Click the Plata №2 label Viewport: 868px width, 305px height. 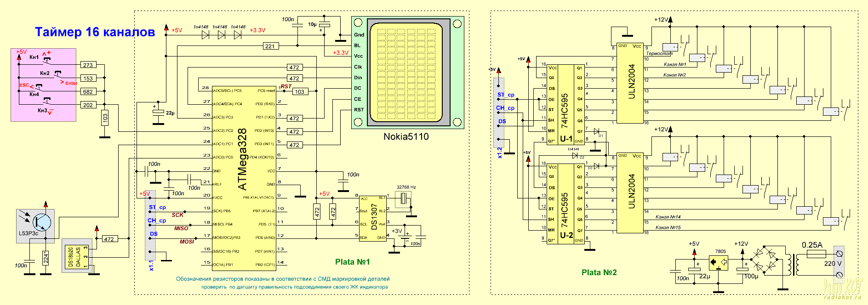pos(599,272)
